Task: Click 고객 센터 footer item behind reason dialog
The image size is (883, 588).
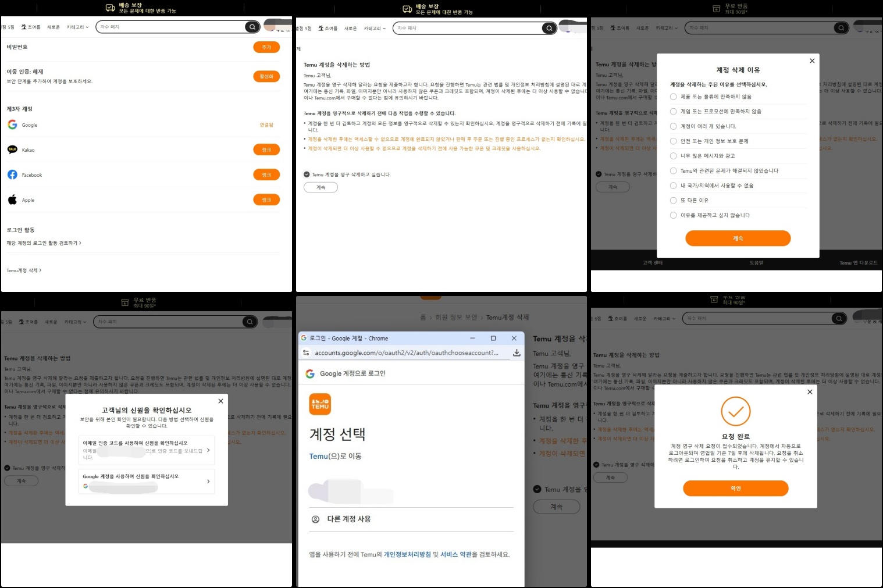Action: tap(653, 263)
